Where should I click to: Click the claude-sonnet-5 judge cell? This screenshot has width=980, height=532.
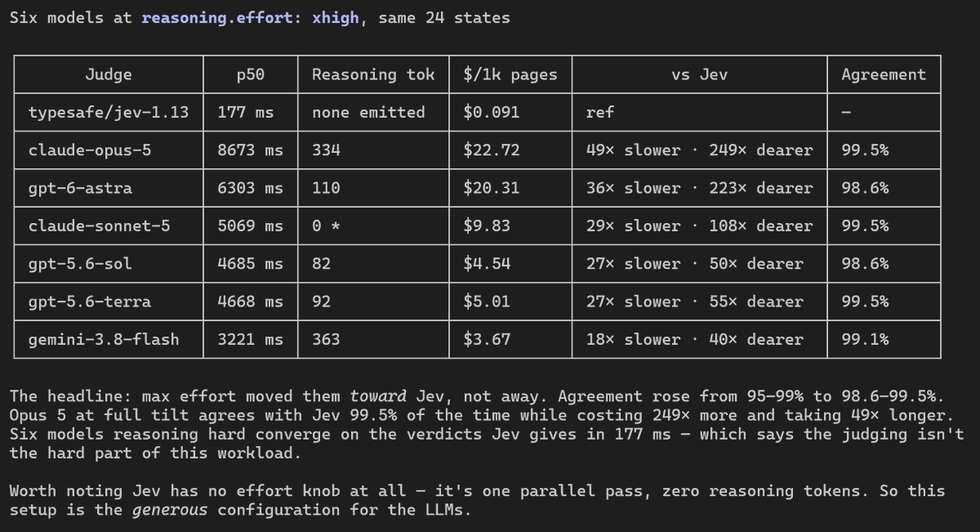click(x=109, y=226)
